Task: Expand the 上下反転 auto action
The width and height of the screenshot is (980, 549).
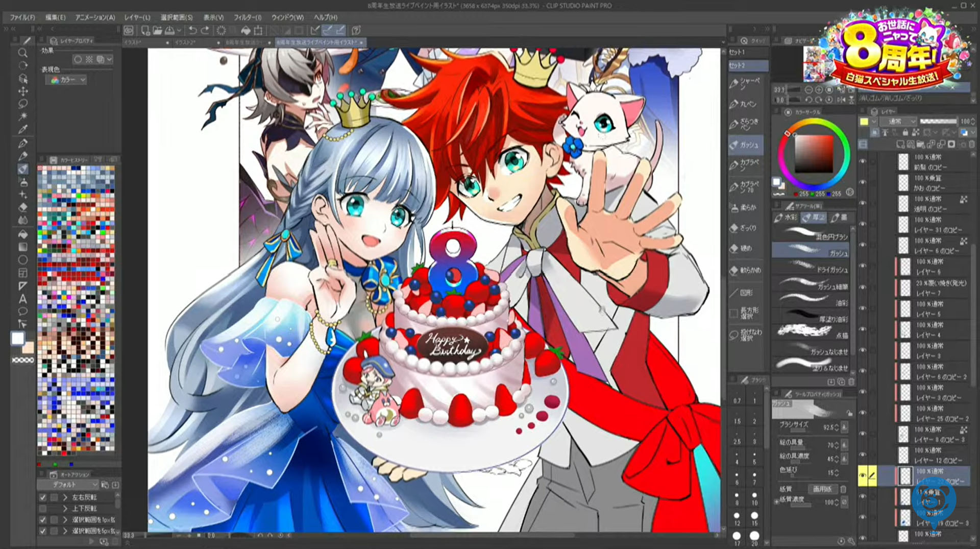Action: coord(65,509)
